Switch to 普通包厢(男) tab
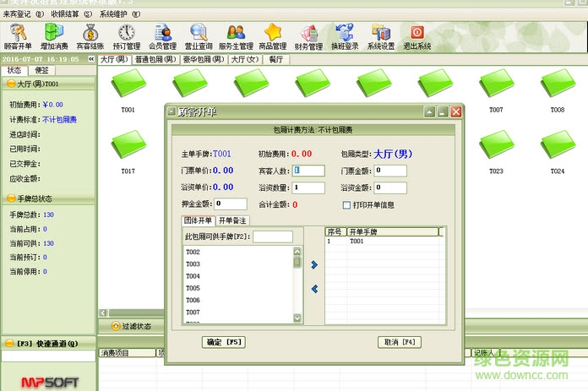Viewport: 588px width, 391px height. [155, 60]
